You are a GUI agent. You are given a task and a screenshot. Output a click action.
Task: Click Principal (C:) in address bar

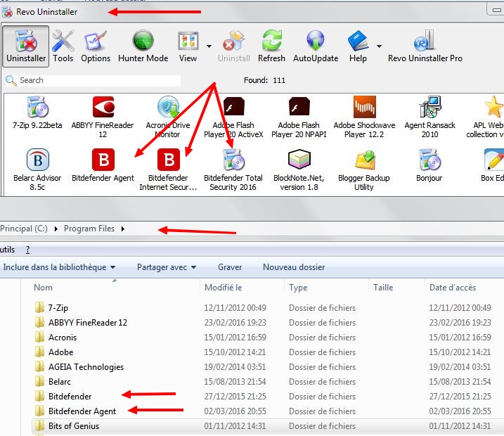[24, 229]
